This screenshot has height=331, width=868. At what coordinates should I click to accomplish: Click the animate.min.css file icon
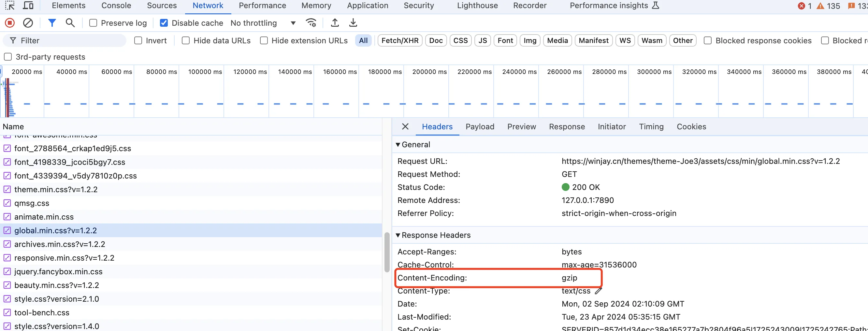click(7, 217)
